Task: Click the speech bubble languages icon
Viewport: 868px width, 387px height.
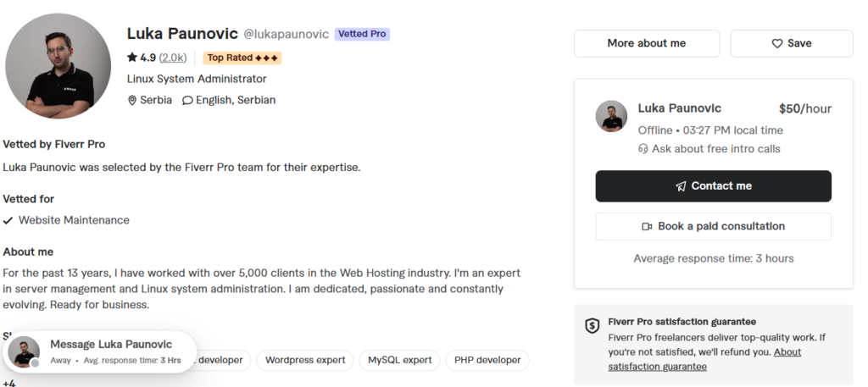Action: click(x=187, y=101)
